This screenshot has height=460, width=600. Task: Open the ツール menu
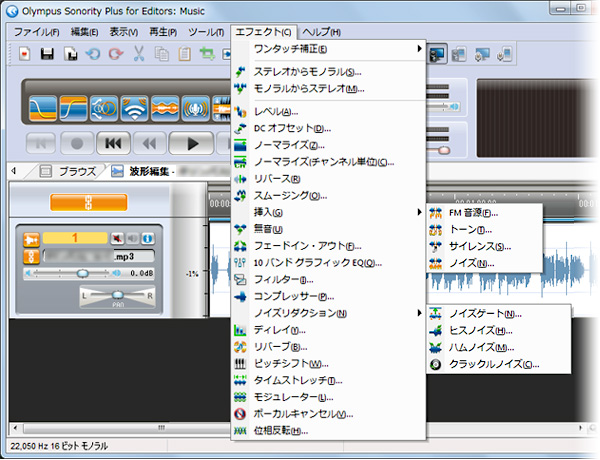pos(206,32)
